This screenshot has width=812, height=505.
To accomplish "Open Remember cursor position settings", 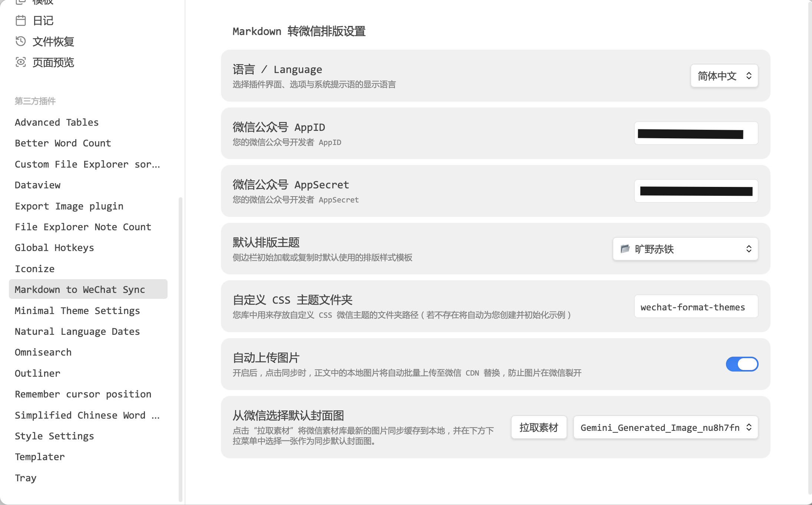I will click(88, 394).
